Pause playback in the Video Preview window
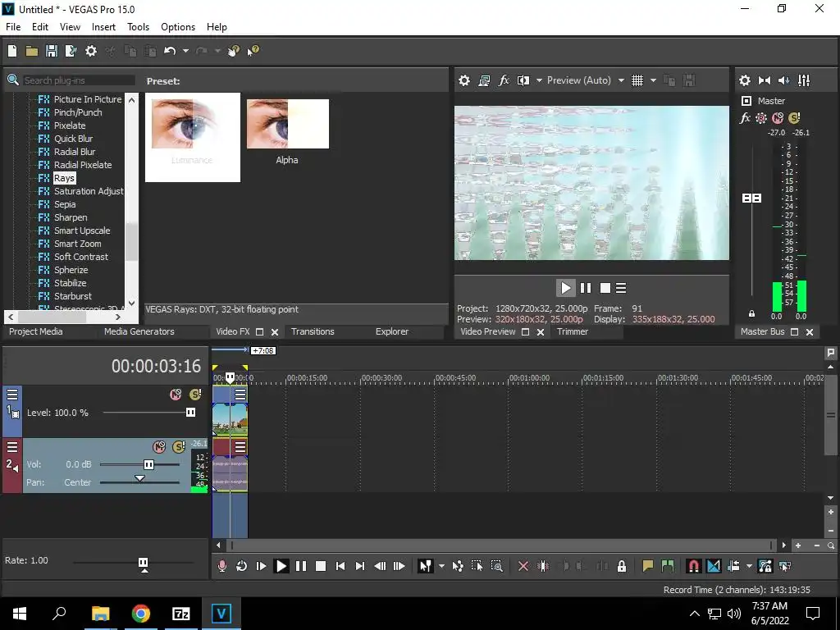 click(586, 288)
